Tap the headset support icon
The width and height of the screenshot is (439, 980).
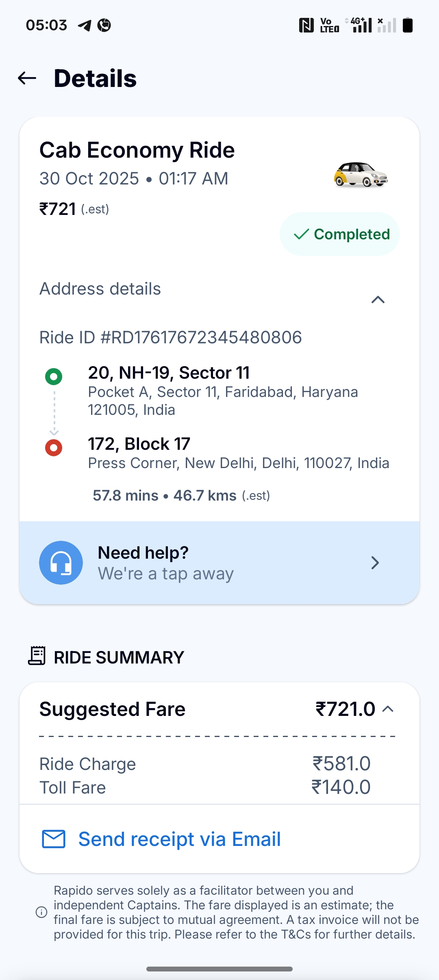[61, 563]
